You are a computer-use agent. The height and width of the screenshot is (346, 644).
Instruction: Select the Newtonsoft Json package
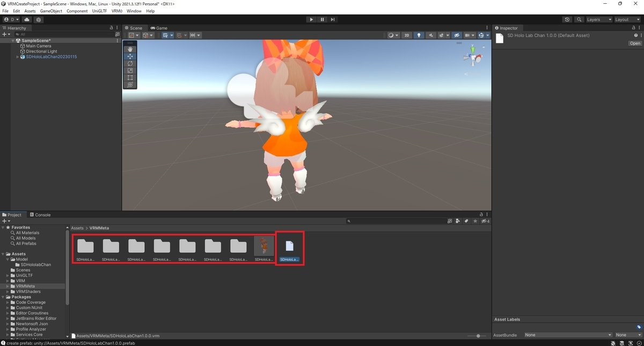pos(32,324)
